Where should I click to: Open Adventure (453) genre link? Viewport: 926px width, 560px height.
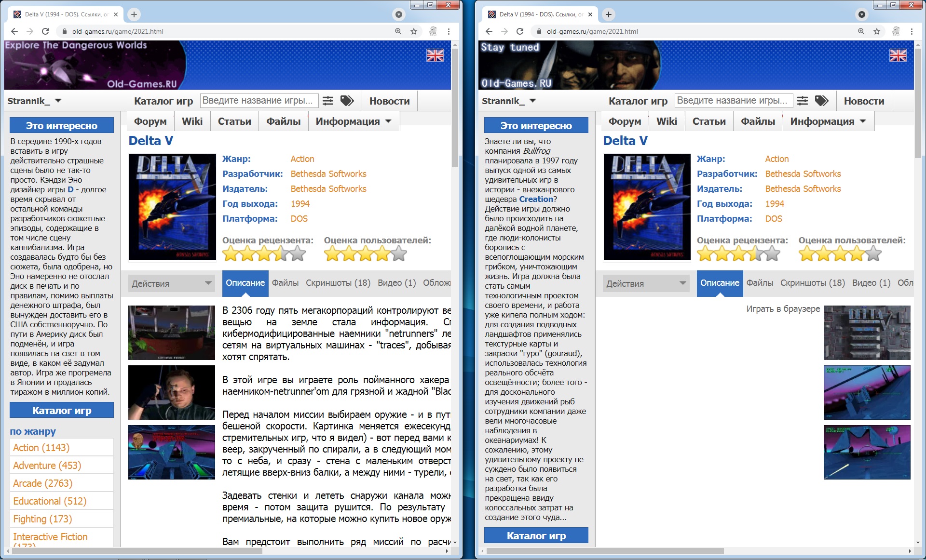coord(47,466)
